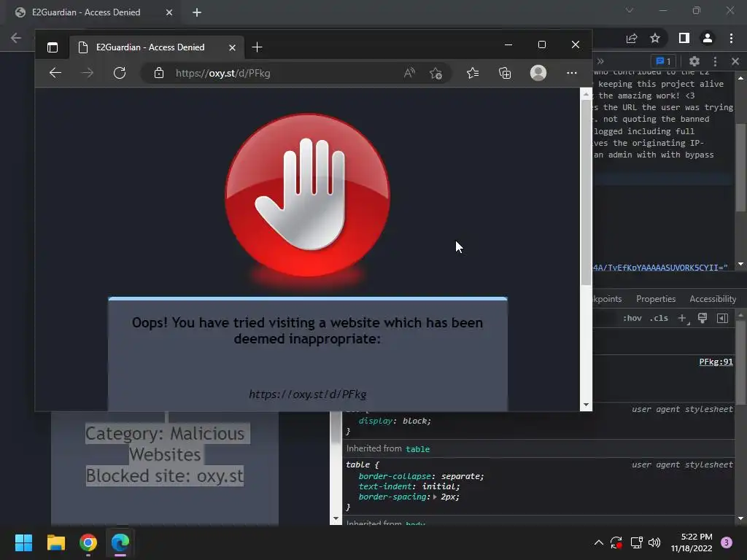Activate Read aloud icon in Edge

pos(409,73)
